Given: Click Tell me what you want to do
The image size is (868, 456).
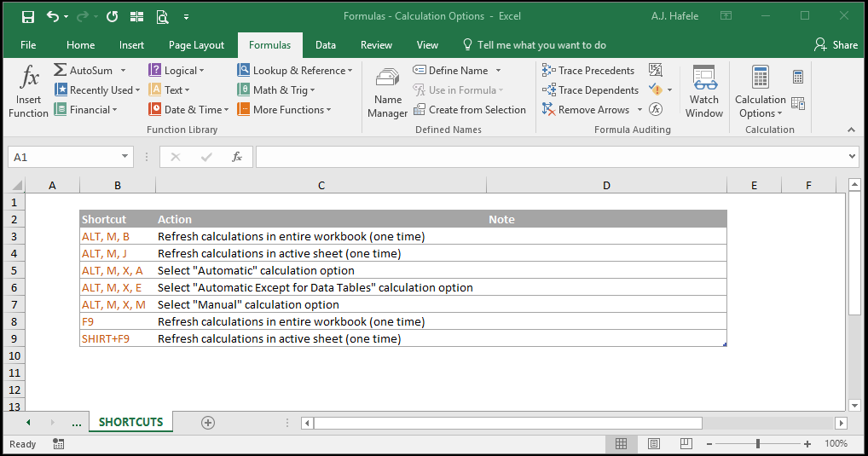Looking at the screenshot, I should [x=535, y=45].
